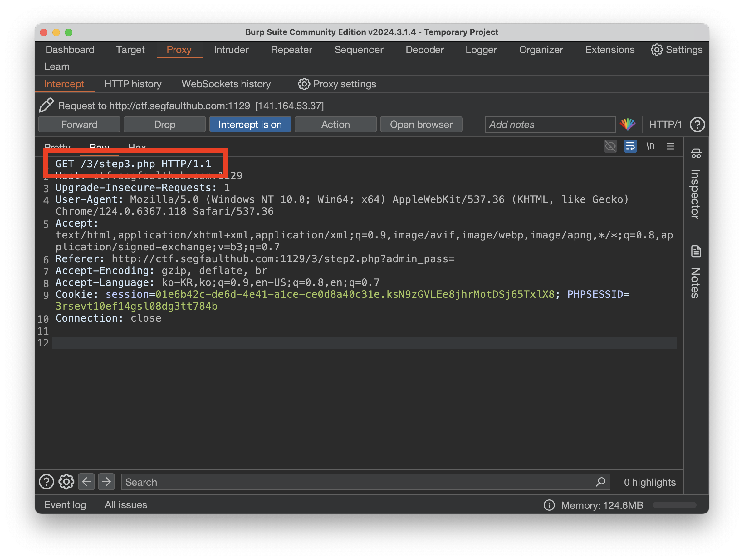Screen dimensions: 744x560
Task: Click the Add notes field
Action: tap(550, 125)
